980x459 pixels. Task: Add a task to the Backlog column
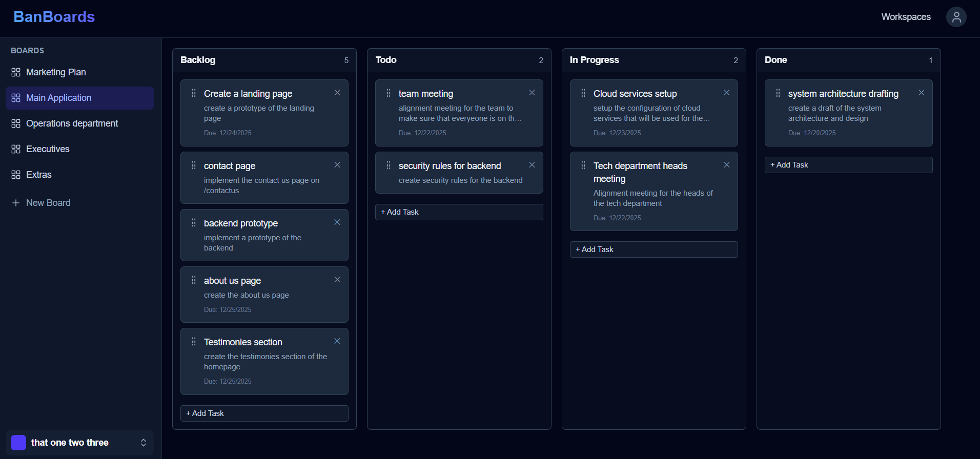click(264, 413)
